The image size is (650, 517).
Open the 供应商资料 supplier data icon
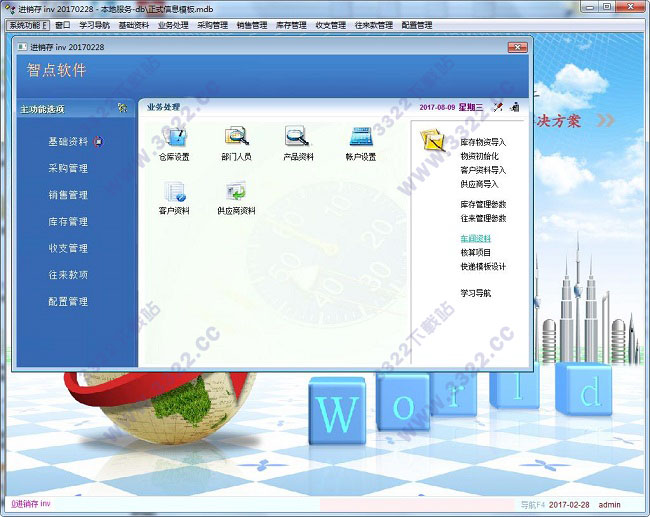pyautogui.click(x=236, y=198)
